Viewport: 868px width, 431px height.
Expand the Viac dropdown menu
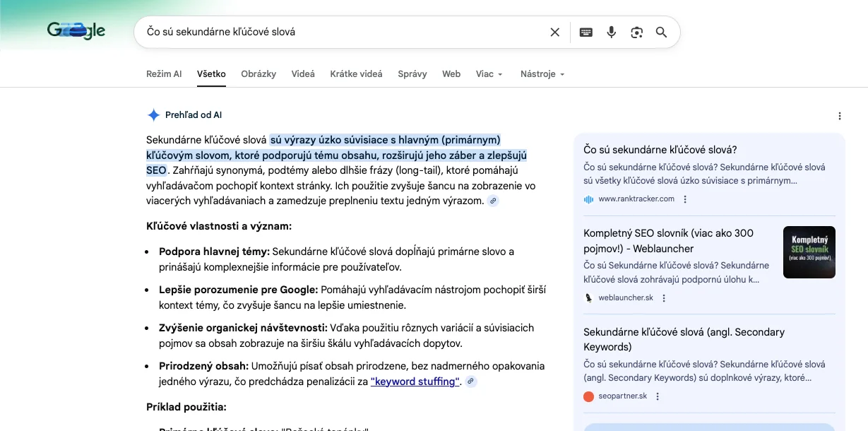[x=489, y=73]
